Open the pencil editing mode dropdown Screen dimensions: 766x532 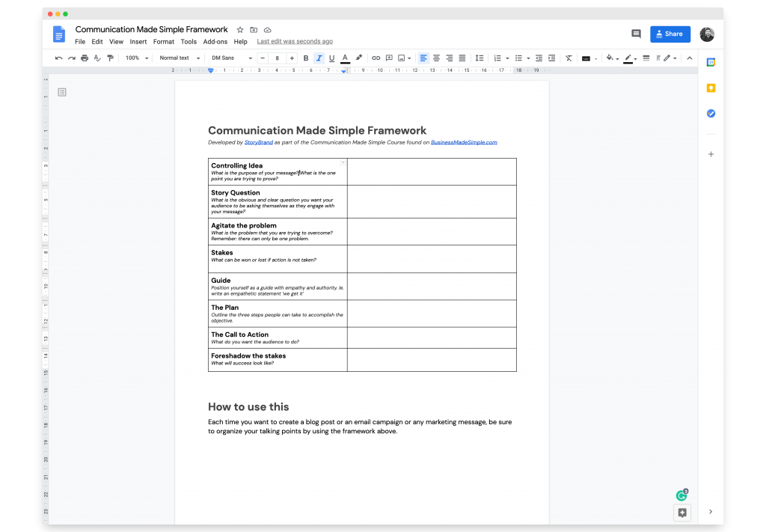tap(670, 58)
